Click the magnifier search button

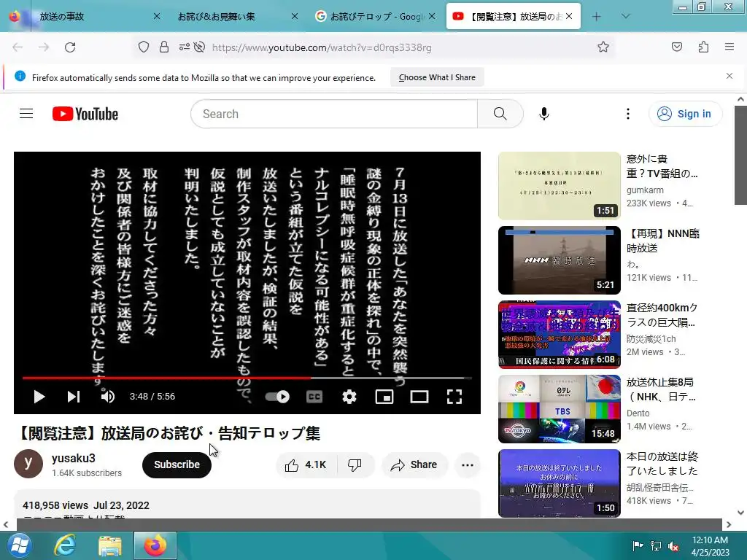tap(500, 114)
